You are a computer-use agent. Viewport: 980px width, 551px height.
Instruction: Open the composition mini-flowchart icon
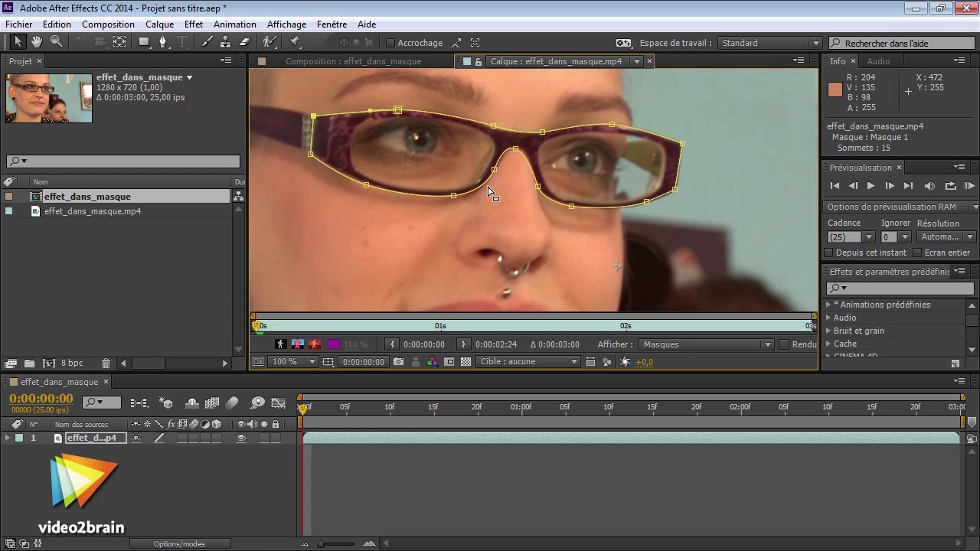click(x=139, y=403)
